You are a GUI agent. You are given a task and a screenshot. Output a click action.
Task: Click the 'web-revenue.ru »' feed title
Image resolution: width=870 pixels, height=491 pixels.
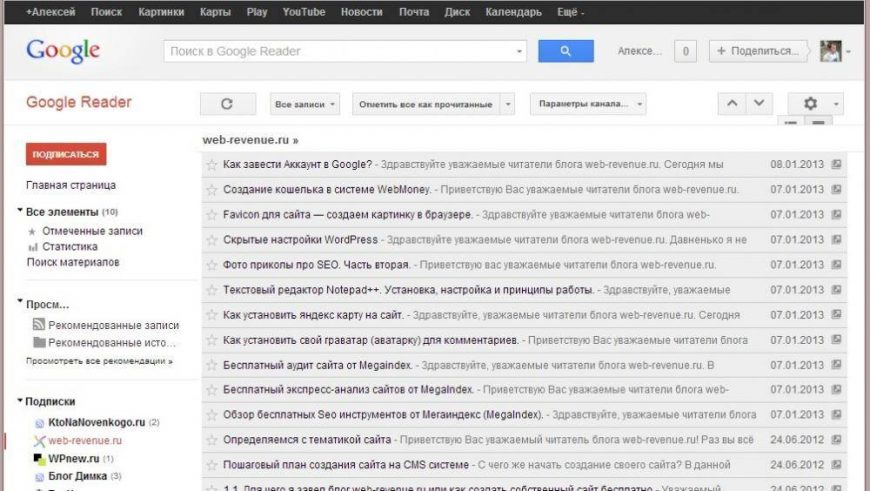[x=250, y=140]
